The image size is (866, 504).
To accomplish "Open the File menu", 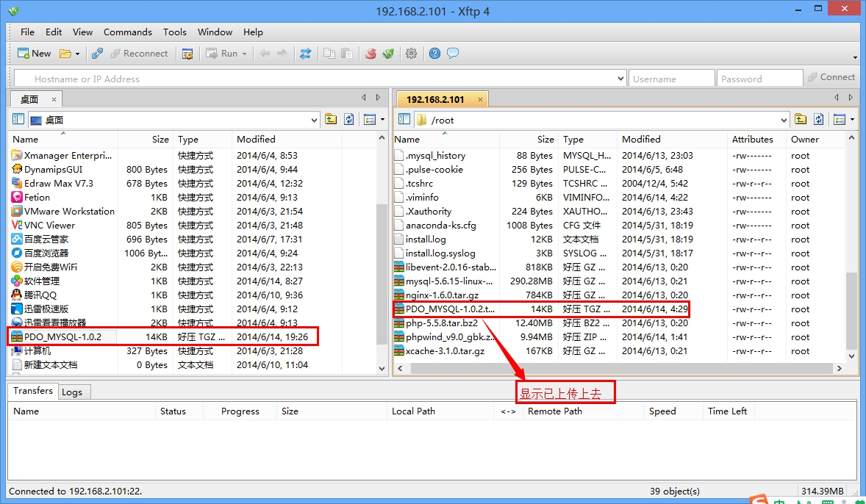I will 27,32.
